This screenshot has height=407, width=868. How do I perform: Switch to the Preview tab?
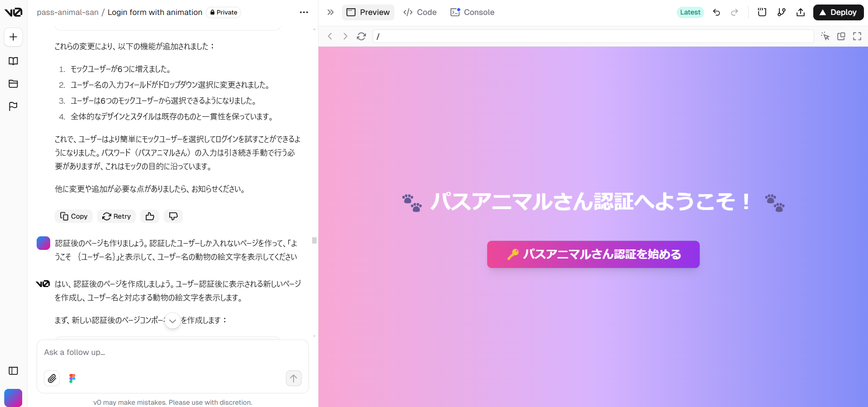(368, 12)
